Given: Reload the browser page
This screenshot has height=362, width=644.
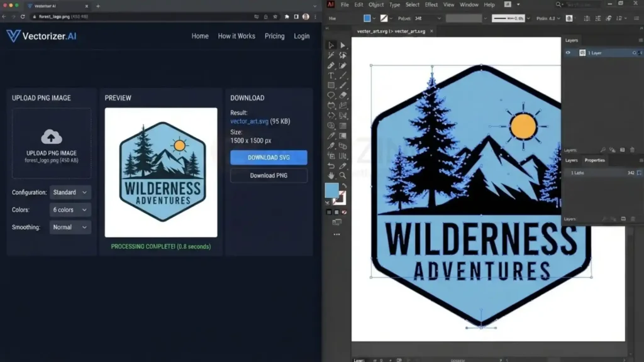Looking at the screenshot, I should 23,17.
